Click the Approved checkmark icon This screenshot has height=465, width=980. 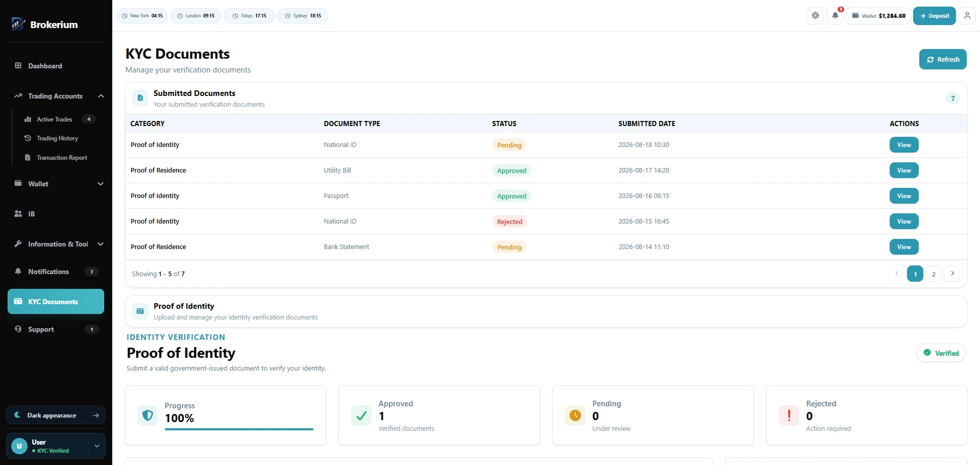point(361,415)
